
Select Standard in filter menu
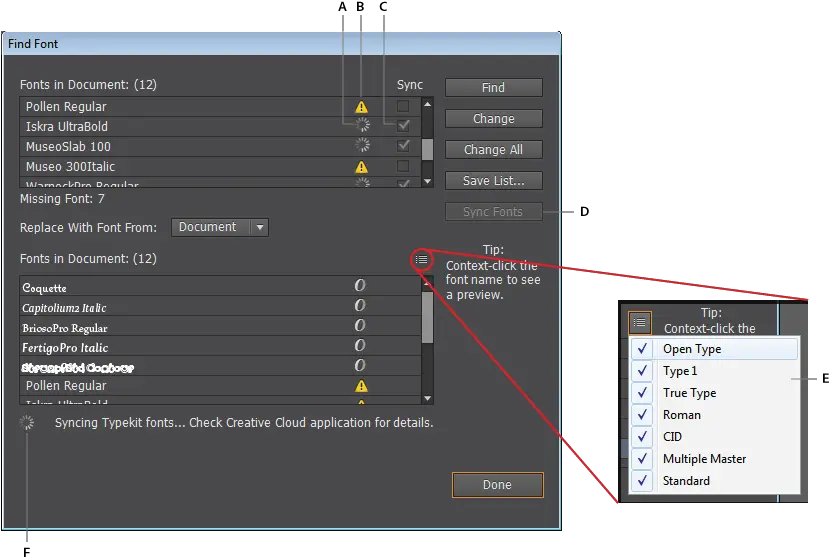[714, 481]
